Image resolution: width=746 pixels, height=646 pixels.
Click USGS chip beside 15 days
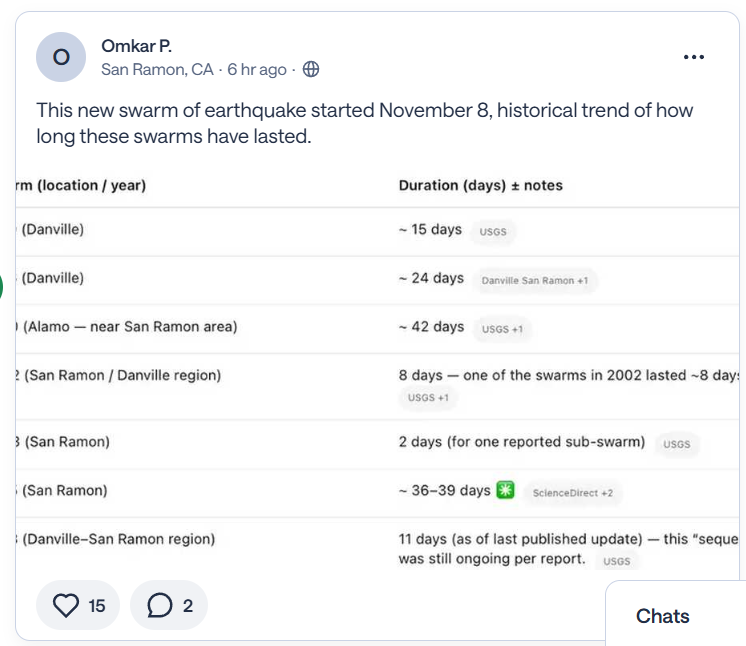point(493,232)
